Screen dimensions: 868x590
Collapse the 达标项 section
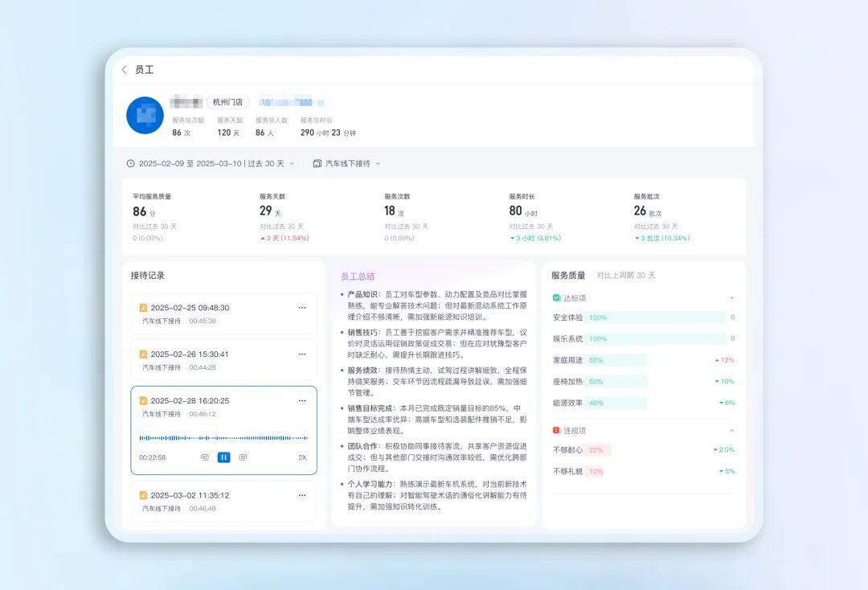(732, 298)
